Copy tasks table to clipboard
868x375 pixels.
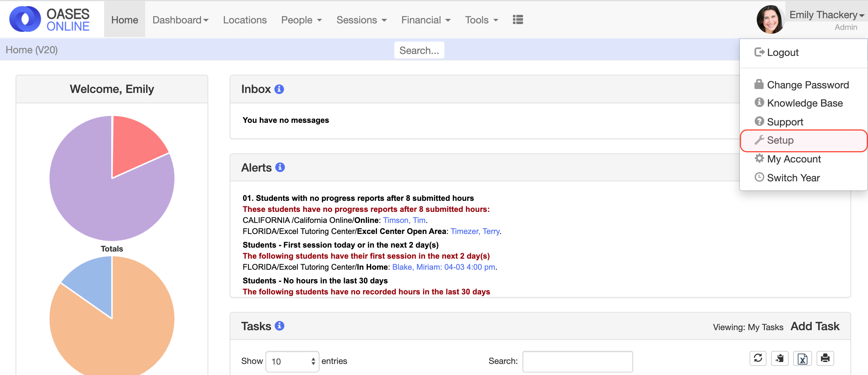pyautogui.click(x=780, y=358)
